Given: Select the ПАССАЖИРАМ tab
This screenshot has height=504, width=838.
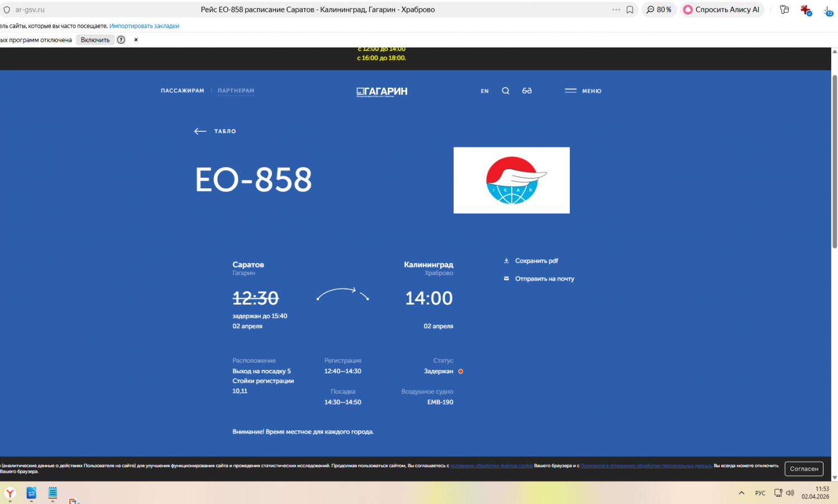Looking at the screenshot, I should click(x=182, y=91).
